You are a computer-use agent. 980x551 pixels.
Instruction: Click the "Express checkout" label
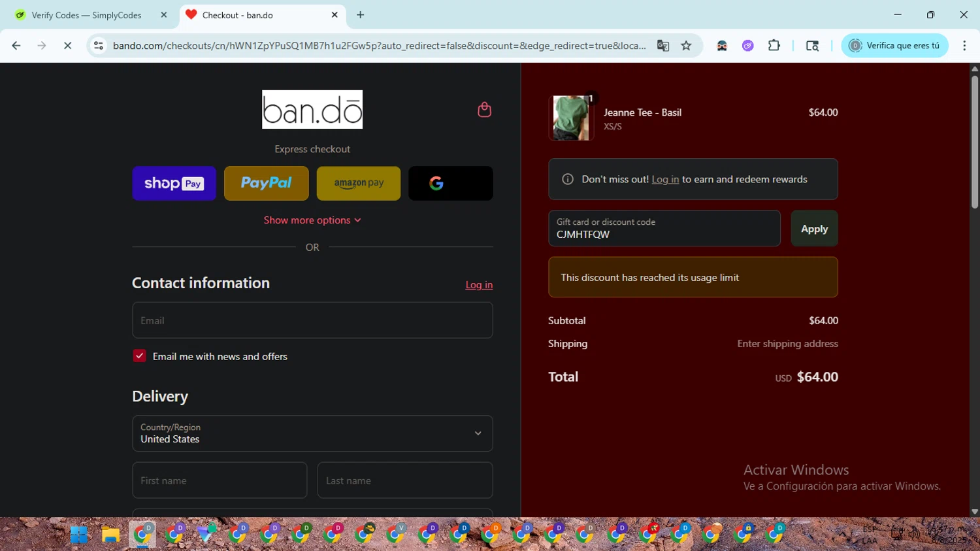pos(312,149)
